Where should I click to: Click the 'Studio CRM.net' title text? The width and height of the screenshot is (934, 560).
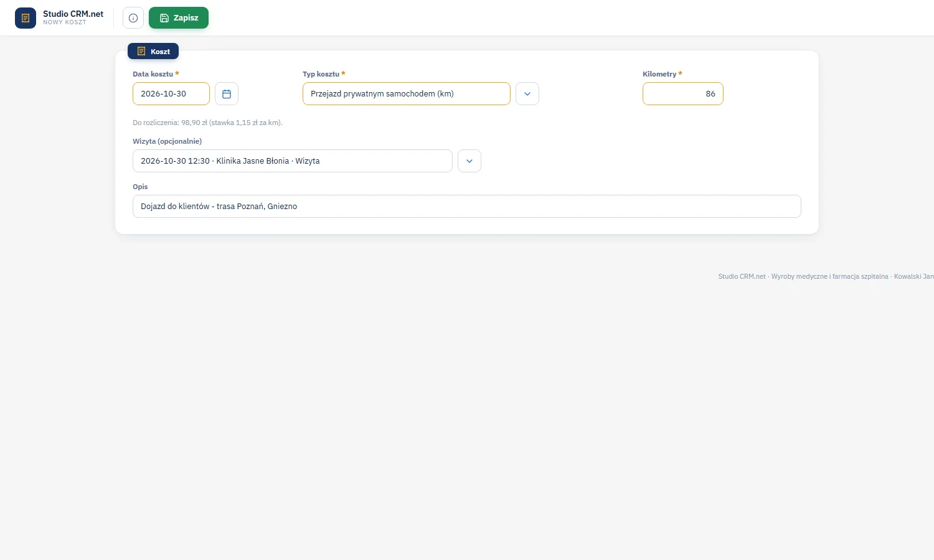[x=73, y=14]
